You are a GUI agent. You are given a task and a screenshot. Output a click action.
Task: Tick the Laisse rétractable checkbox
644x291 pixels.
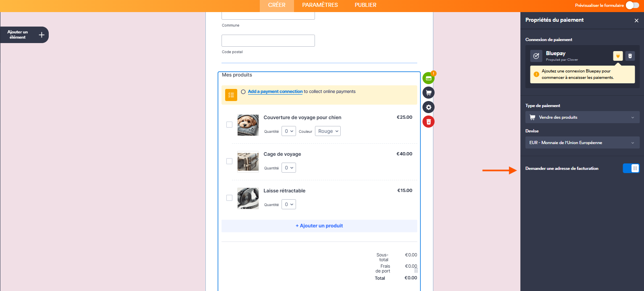(229, 198)
